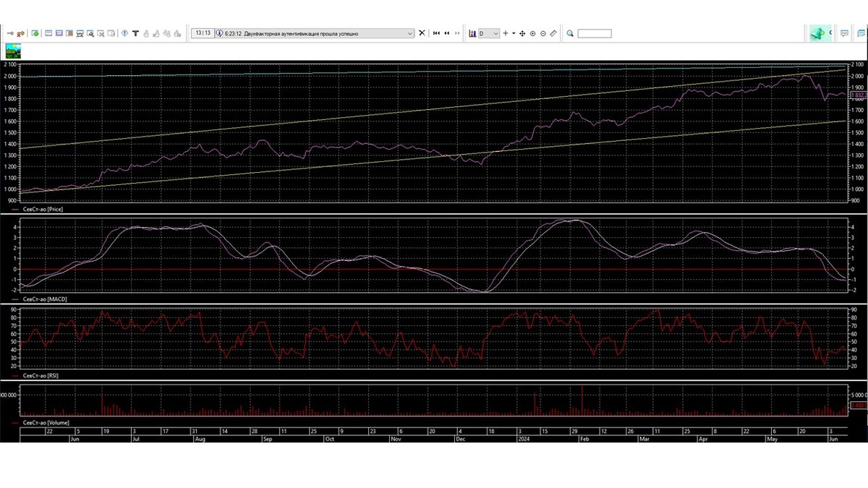Click the Aug month label on date axis
Image resolution: width=868 pixels, height=488 pixels.
pyautogui.click(x=200, y=438)
